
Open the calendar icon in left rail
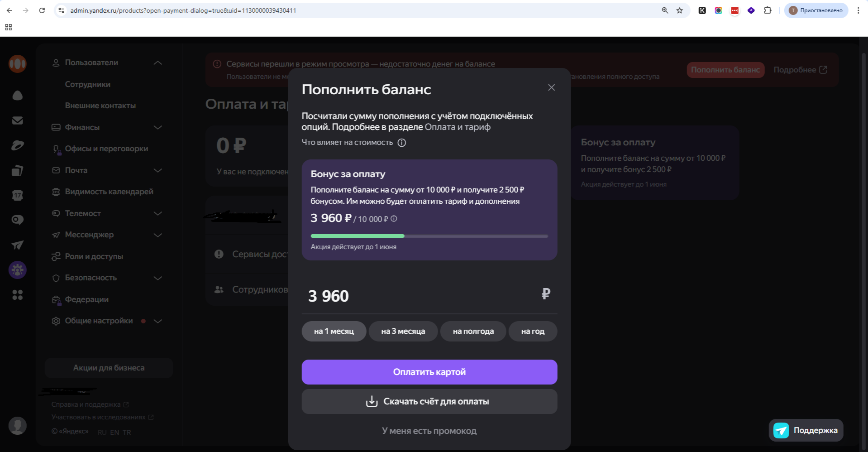[17, 195]
